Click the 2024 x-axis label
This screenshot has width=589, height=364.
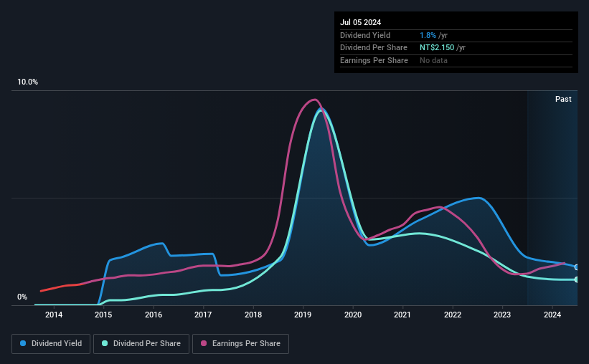click(552, 315)
